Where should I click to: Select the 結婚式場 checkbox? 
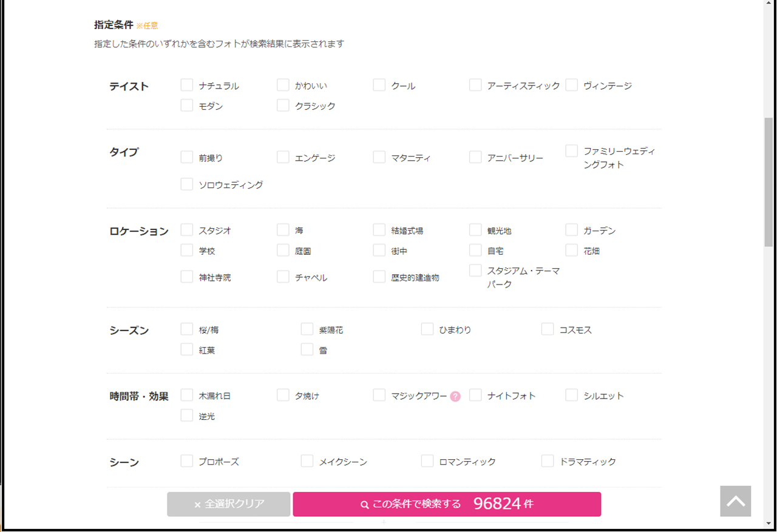click(379, 230)
